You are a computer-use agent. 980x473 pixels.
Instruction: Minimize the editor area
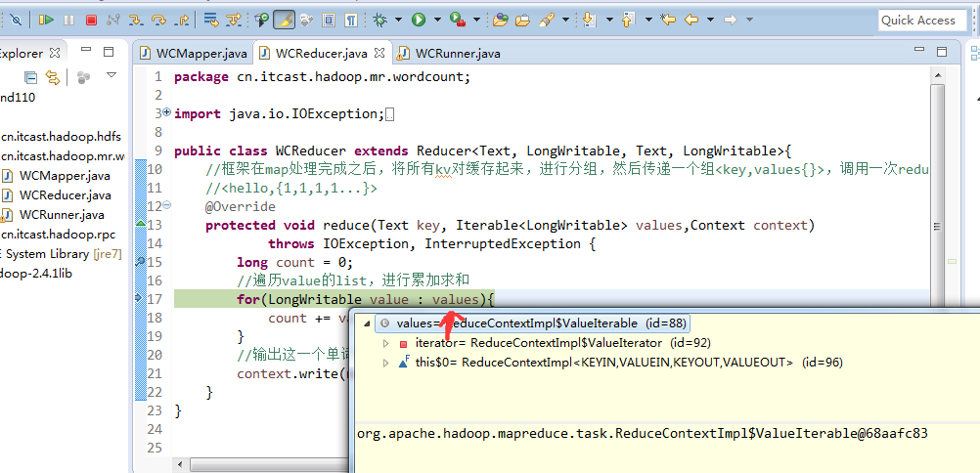coord(918,50)
